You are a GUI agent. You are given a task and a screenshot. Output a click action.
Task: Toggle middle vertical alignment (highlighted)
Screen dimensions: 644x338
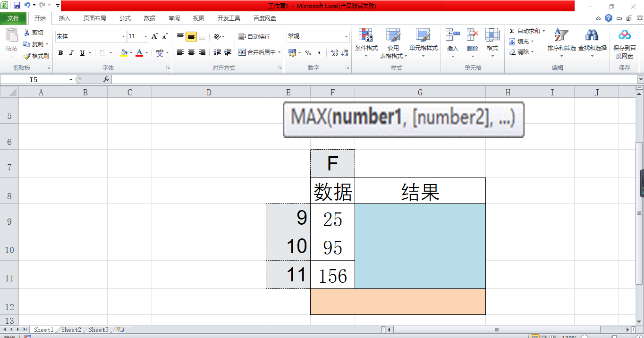(191, 36)
